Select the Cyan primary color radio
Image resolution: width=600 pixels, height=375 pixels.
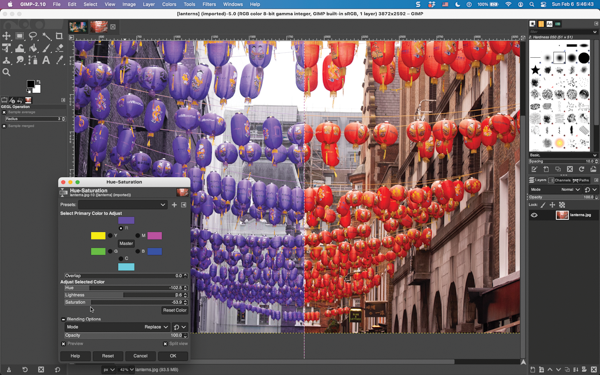point(121,259)
